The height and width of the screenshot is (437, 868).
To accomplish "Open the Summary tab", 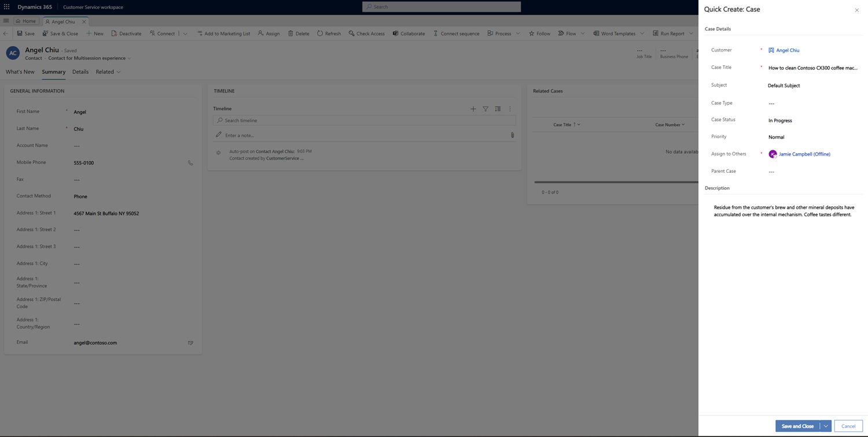I will (x=53, y=72).
